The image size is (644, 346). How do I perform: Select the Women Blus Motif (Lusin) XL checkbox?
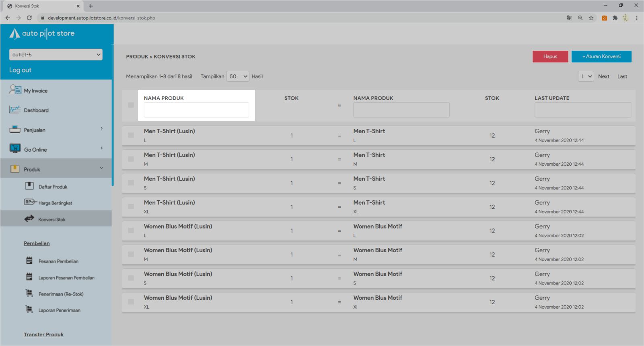click(131, 302)
